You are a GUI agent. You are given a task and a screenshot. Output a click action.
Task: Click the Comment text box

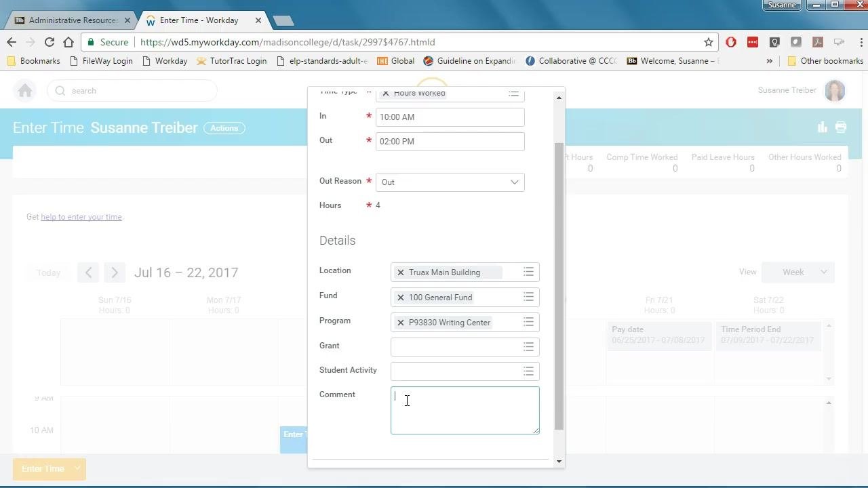[465, 411]
